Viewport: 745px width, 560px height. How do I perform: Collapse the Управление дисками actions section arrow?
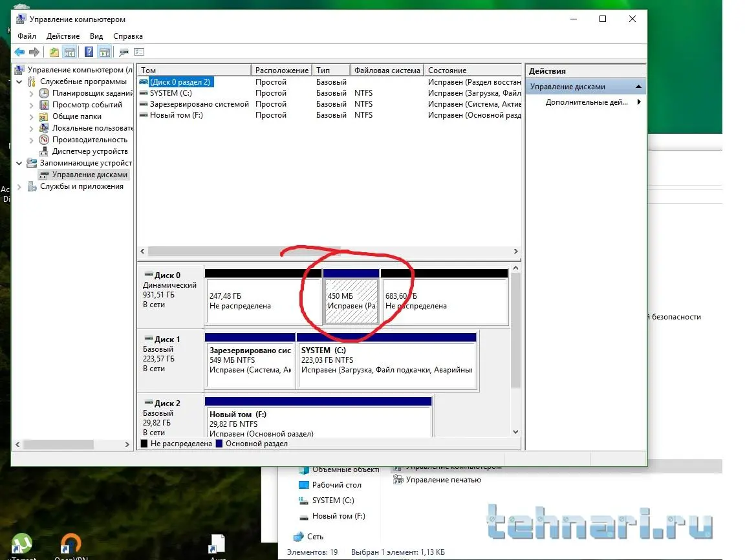tap(638, 87)
